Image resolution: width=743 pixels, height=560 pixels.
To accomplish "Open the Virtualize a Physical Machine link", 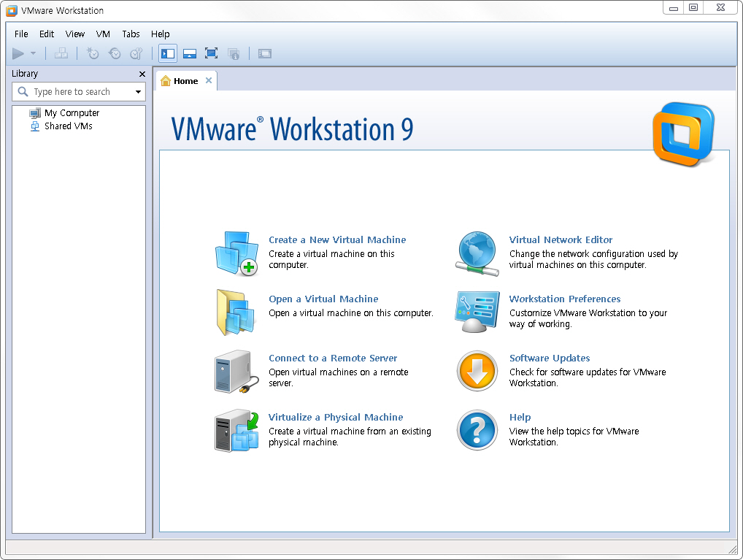I will pyautogui.click(x=336, y=418).
